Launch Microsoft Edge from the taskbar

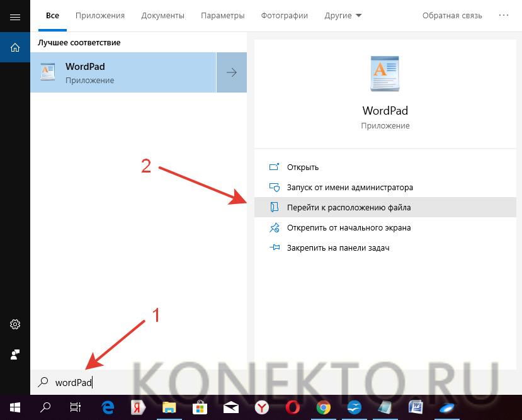tap(108, 407)
